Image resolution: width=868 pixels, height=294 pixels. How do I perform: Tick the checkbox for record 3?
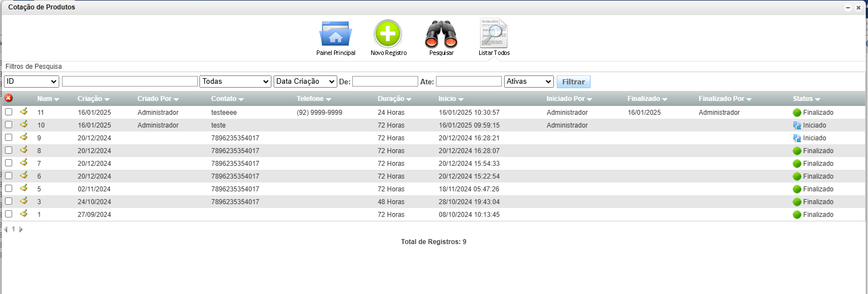coord(8,201)
